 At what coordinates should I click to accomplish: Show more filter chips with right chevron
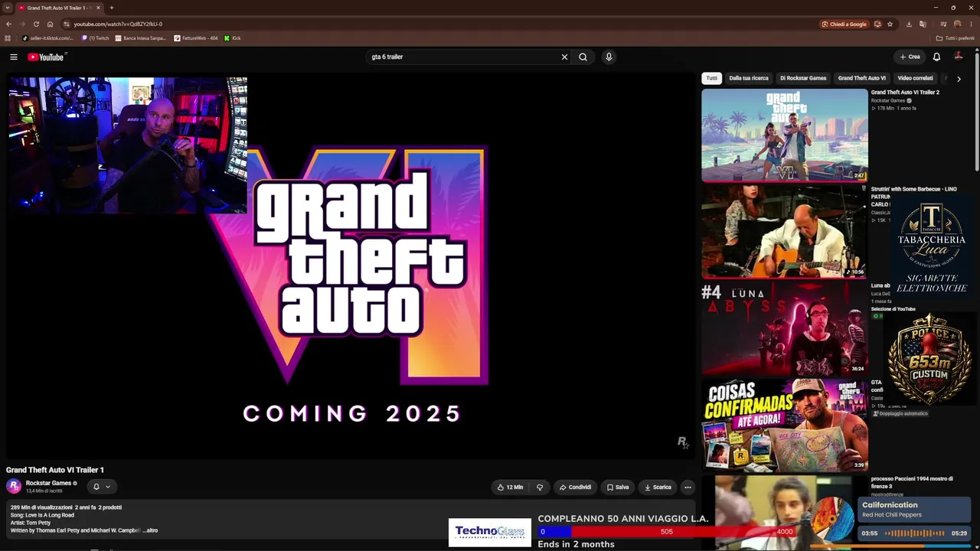(x=959, y=79)
